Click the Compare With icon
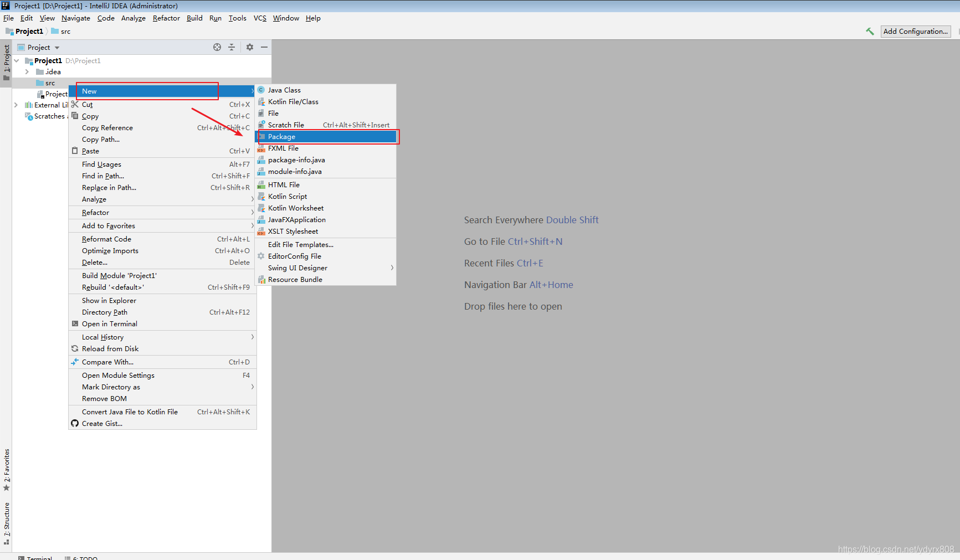Screen dimensions: 960x560 pyautogui.click(x=75, y=362)
